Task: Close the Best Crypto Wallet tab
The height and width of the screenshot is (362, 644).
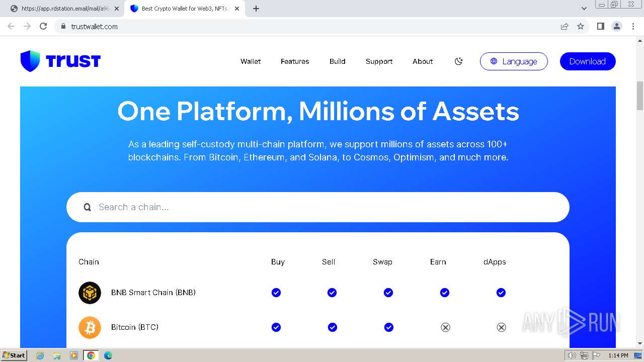Action: [237, 9]
